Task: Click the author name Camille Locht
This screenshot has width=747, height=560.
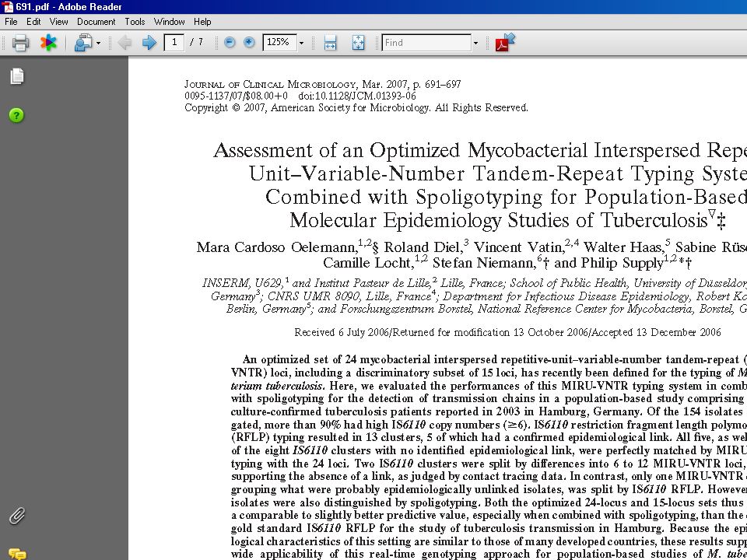Action: click(366, 263)
